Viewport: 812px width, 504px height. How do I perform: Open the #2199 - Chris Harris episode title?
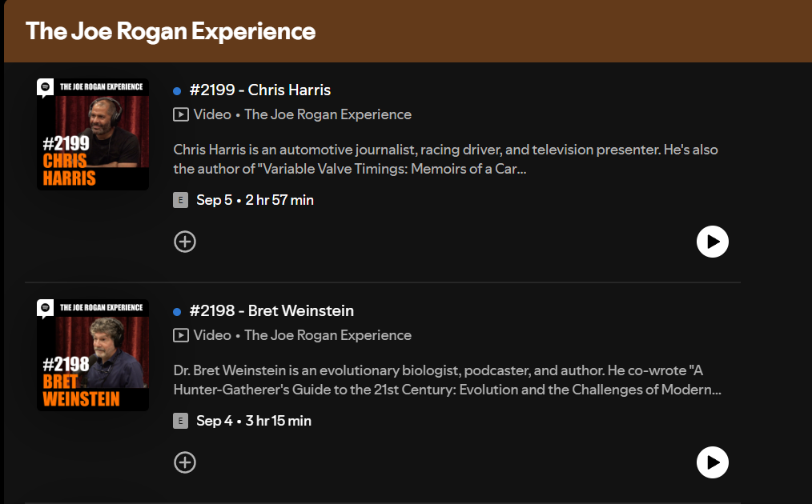point(260,90)
